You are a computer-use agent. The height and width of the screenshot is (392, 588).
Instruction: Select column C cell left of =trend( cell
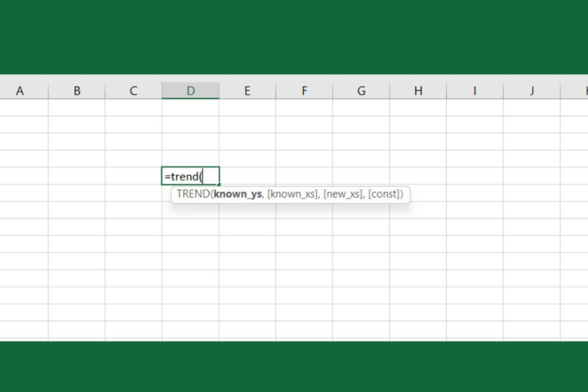click(133, 176)
